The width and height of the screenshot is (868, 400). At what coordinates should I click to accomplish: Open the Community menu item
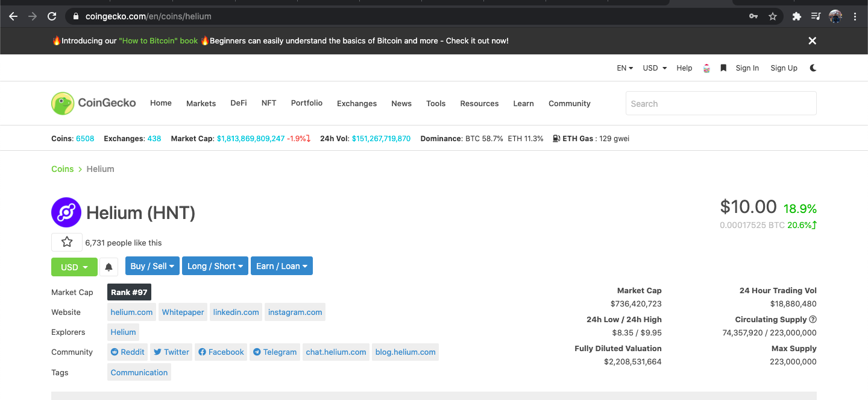570,103
